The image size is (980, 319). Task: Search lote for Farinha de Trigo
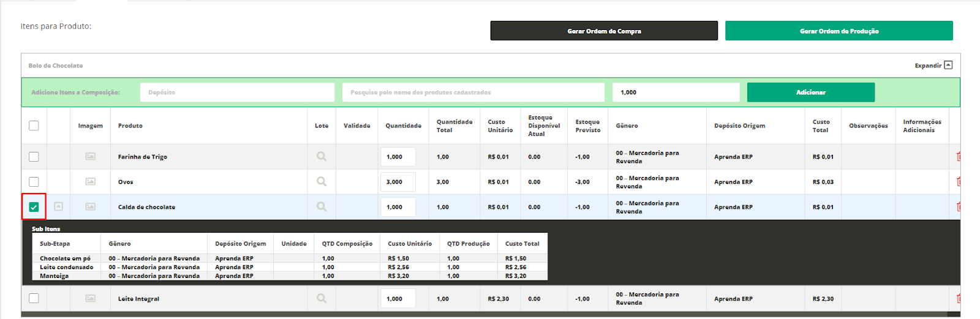click(322, 157)
